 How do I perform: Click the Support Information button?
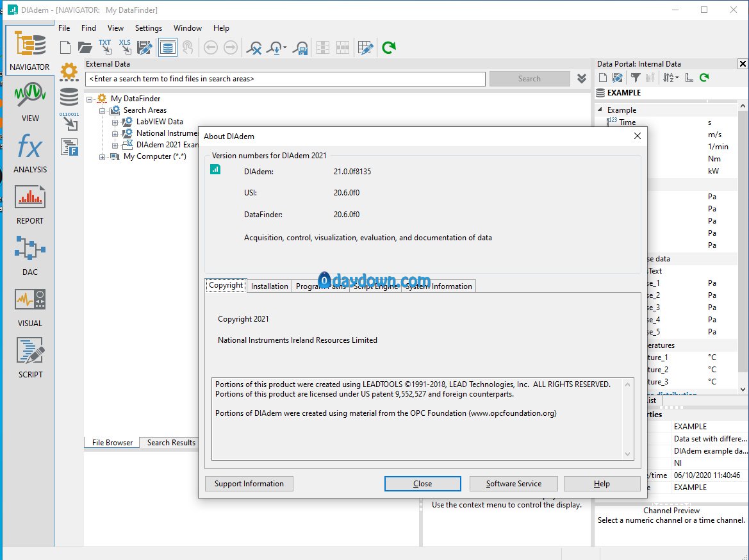pos(249,484)
